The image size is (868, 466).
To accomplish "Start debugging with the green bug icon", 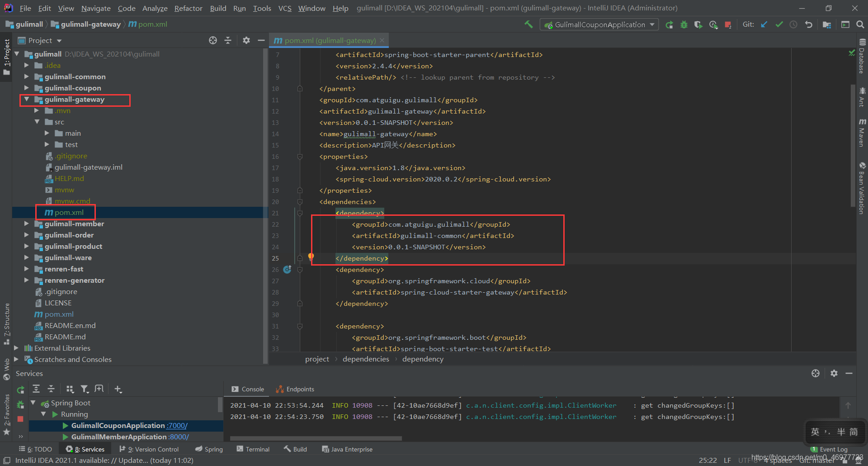I will [x=684, y=24].
